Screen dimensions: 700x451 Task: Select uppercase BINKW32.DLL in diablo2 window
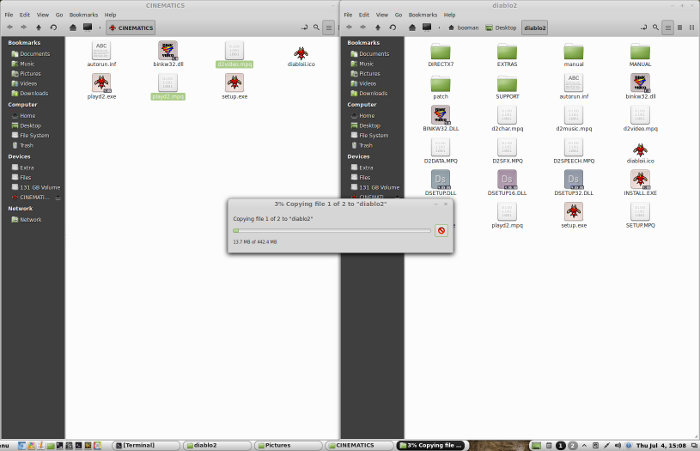(x=441, y=119)
